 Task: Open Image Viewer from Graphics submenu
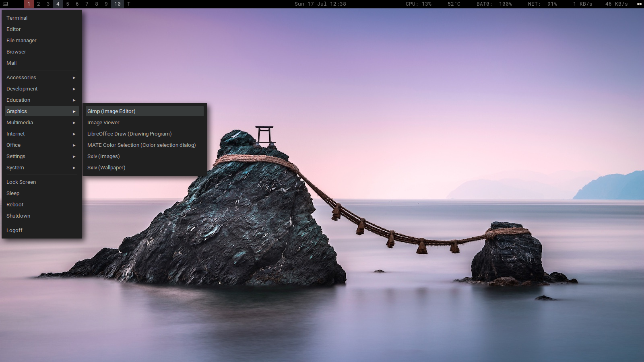[144, 123]
